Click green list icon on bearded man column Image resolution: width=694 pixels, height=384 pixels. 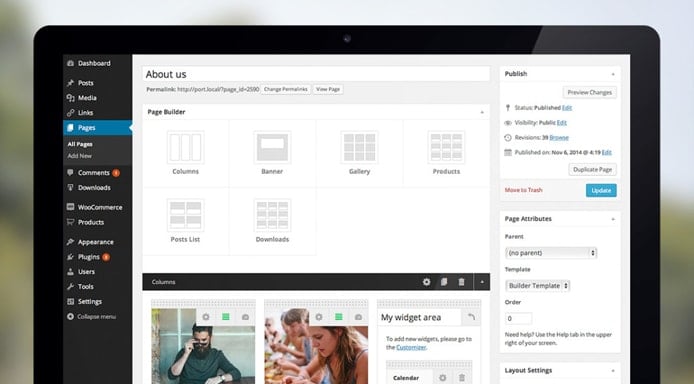(226, 317)
